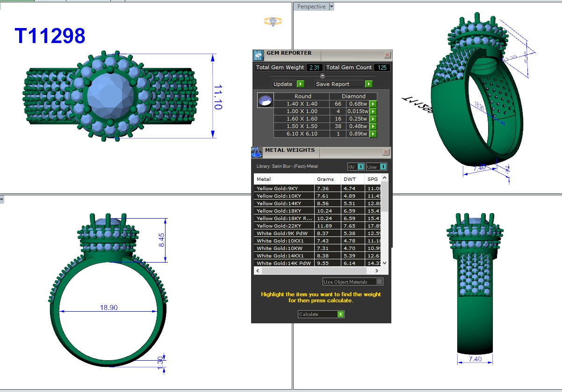Click green arrow for 1.60 X 1.60 row
This screenshot has width=562, height=392.
(x=373, y=119)
